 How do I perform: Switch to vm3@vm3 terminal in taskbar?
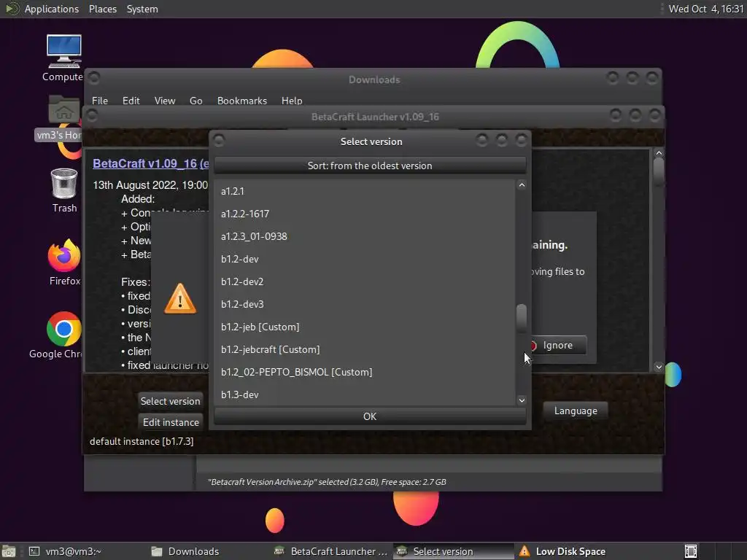(x=66, y=551)
